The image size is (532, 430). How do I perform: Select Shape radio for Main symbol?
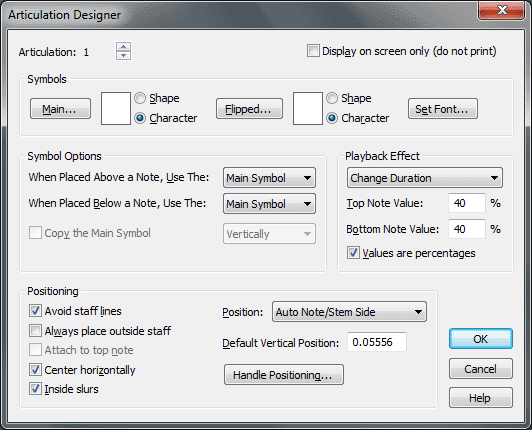pyautogui.click(x=140, y=98)
